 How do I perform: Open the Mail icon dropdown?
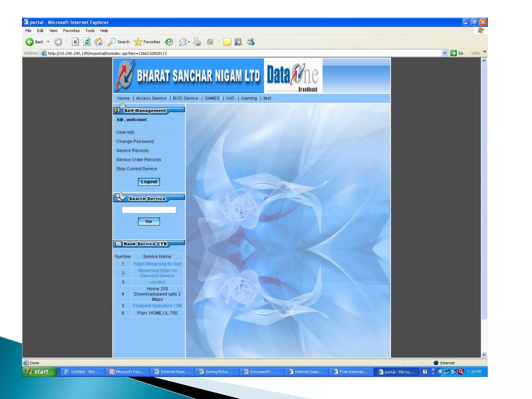point(189,42)
